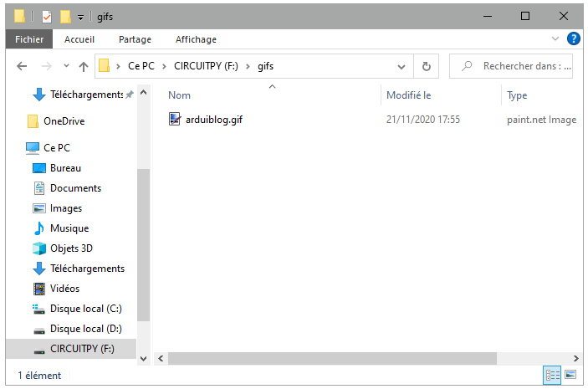
Task: Click Ce PC in the address breadcrumb
Action: [141, 66]
